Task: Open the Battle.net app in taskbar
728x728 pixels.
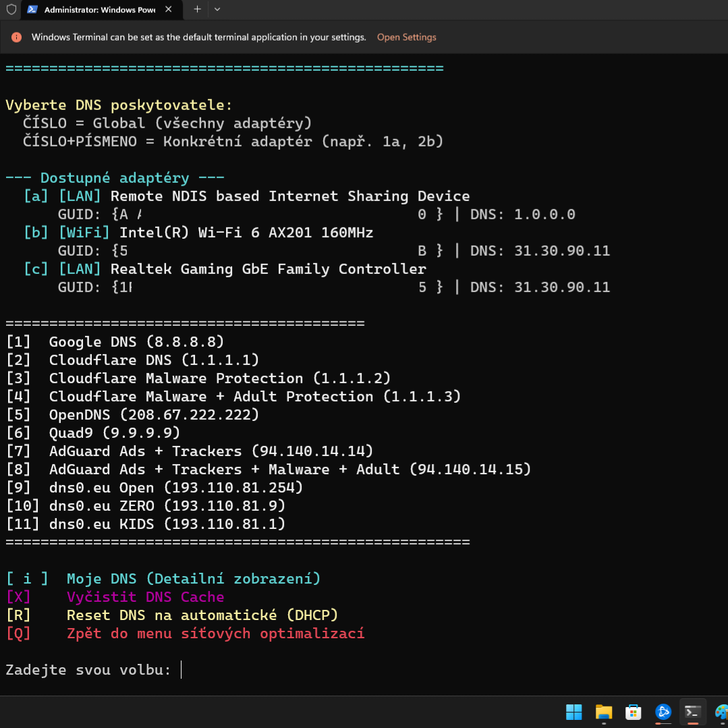Action: click(663, 712)
